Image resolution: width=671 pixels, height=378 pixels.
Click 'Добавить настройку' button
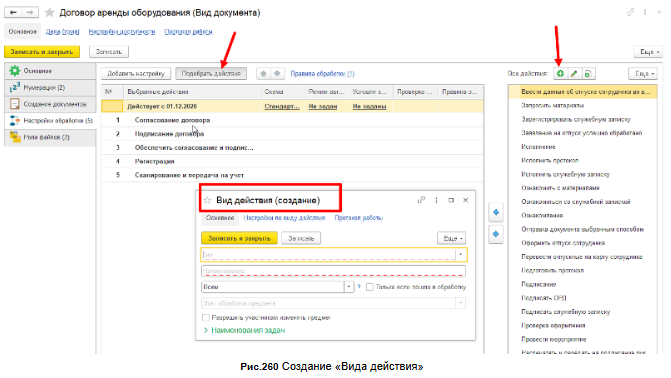136,74
